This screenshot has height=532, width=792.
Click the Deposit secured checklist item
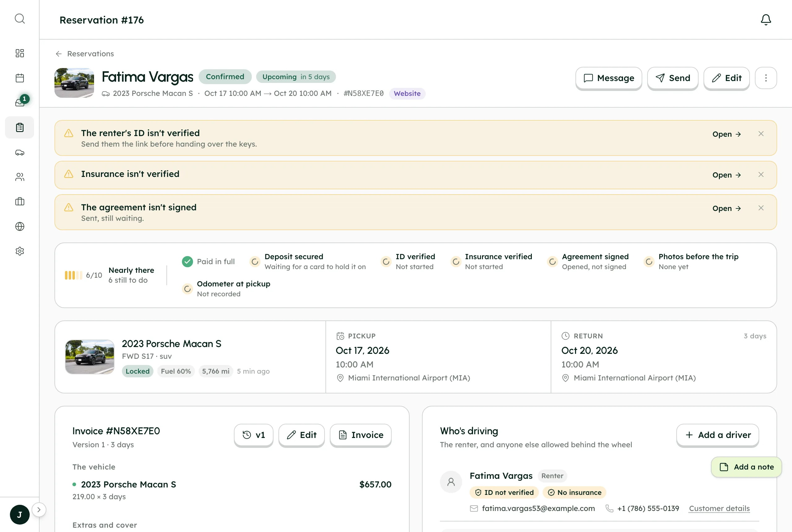(308, 262)
